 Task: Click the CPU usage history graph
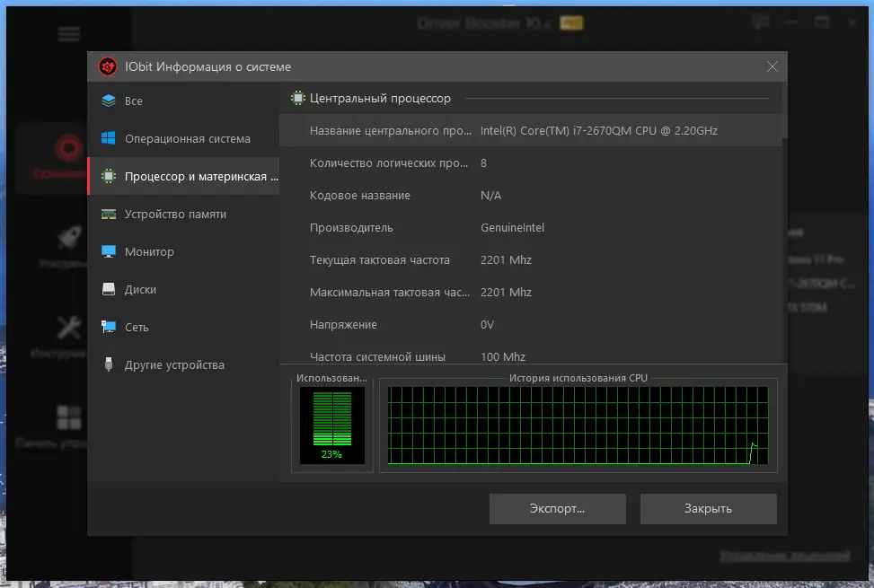coord(578,426)
